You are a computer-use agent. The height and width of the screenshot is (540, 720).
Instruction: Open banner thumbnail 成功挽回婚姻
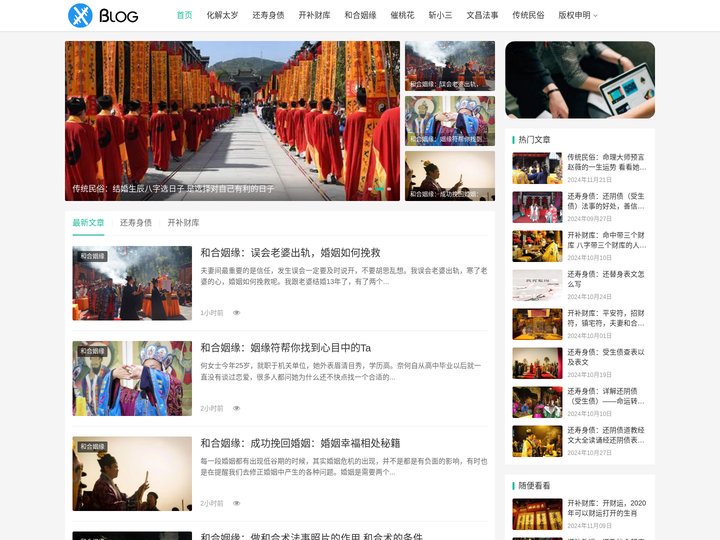(x=450, y=176)
